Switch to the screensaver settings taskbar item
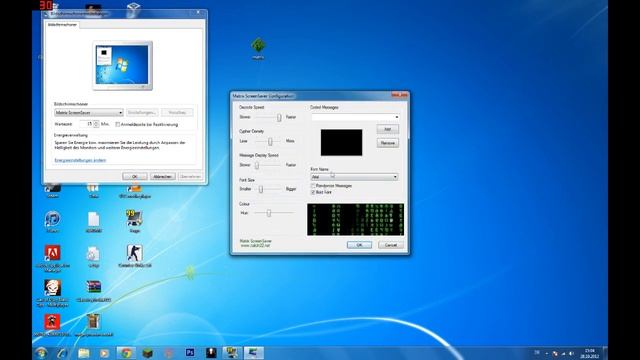 [253, 353]
